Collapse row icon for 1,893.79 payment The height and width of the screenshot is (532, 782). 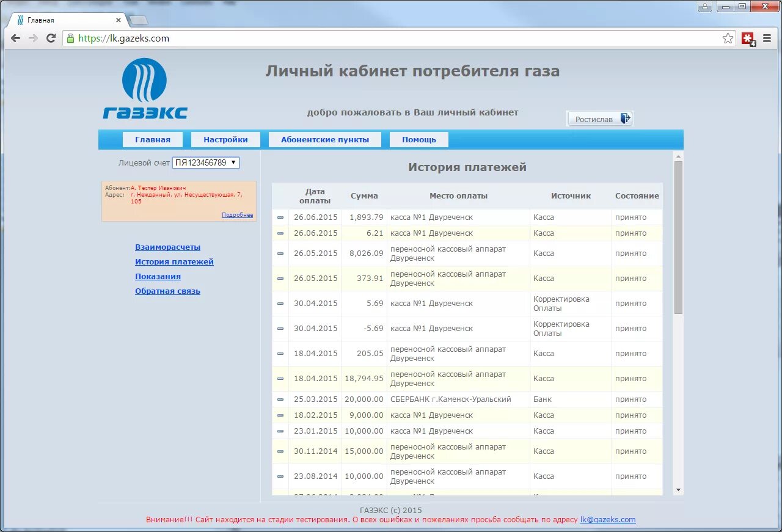click(280, 217)
